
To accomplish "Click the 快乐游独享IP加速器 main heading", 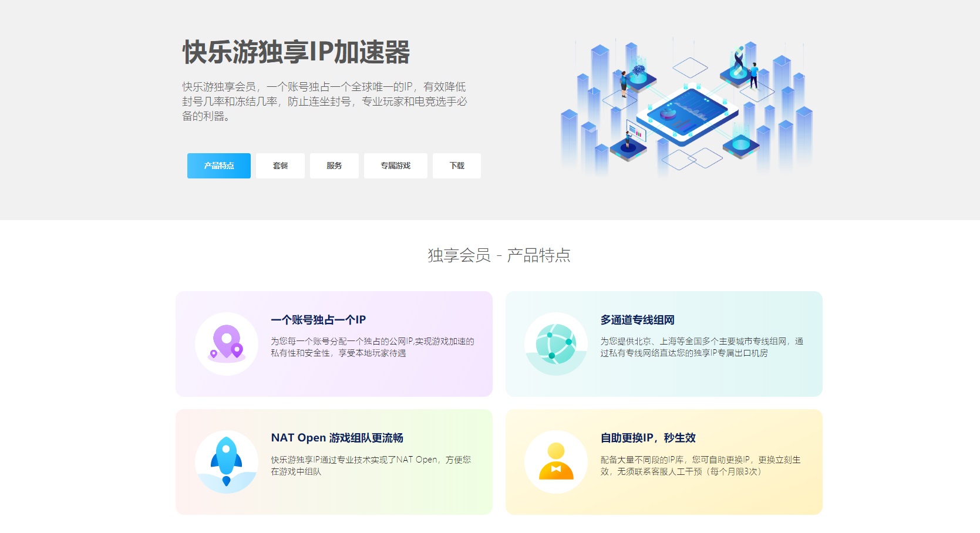I will [x=296, y=52].
